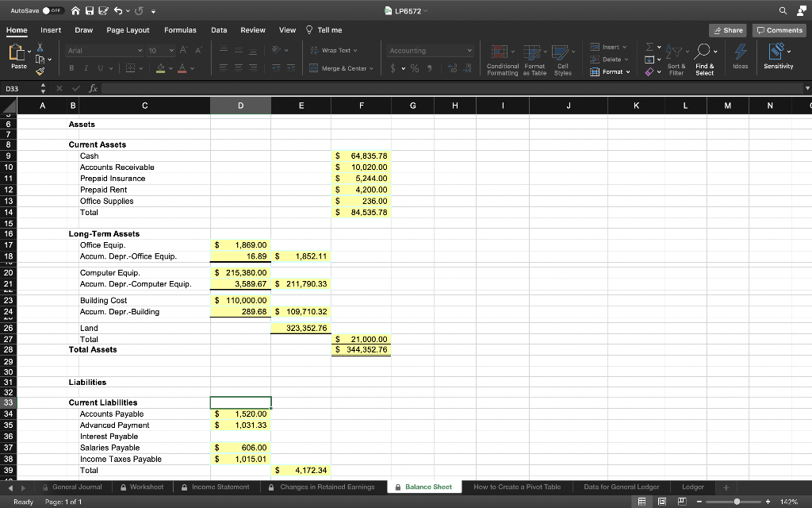This screenshot has height=508, width=812.
Task: Open the General Journal sheet tab
Action: click(x=72, y=487)
